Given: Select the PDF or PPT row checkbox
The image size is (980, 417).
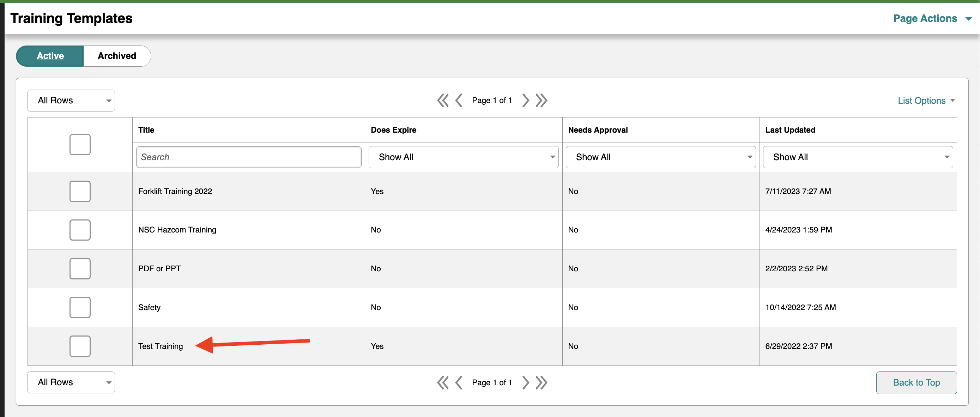Looking at the screenshot, I should (x=80, y=268).
